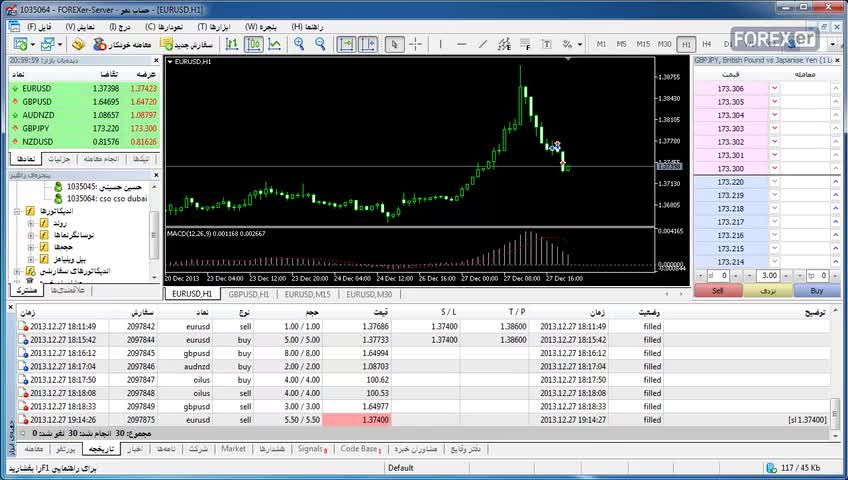Click the yellow نزدیک close button

768,291
